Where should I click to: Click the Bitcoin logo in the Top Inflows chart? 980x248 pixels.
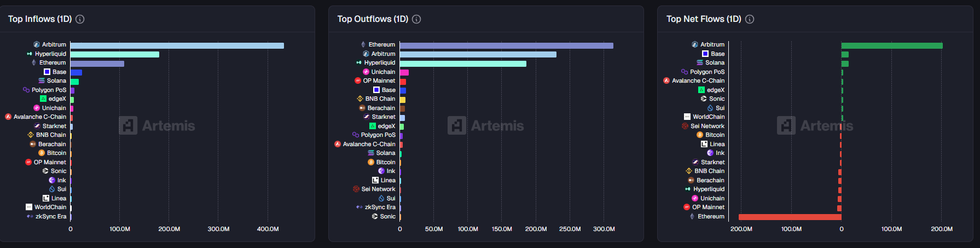click(42, 153)
